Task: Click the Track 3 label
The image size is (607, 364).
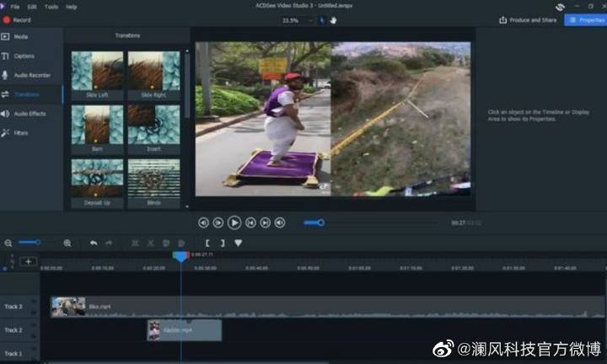Action: tap(13, 307)
